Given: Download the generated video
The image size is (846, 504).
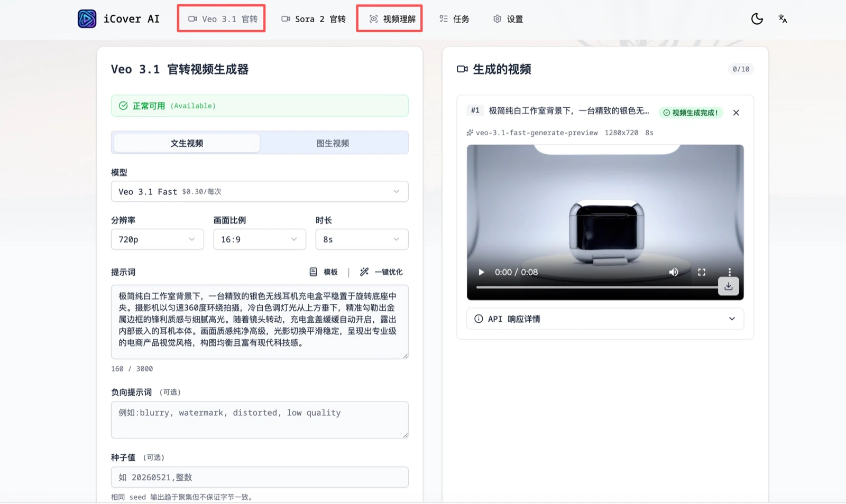Looking at the screenshot, I should 728,286.
